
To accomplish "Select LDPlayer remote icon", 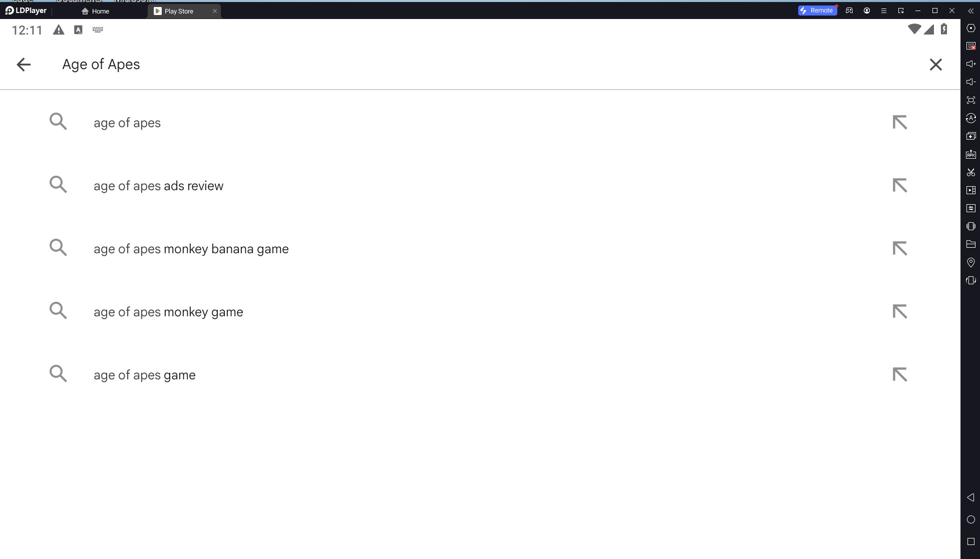I will pos(816,11).
